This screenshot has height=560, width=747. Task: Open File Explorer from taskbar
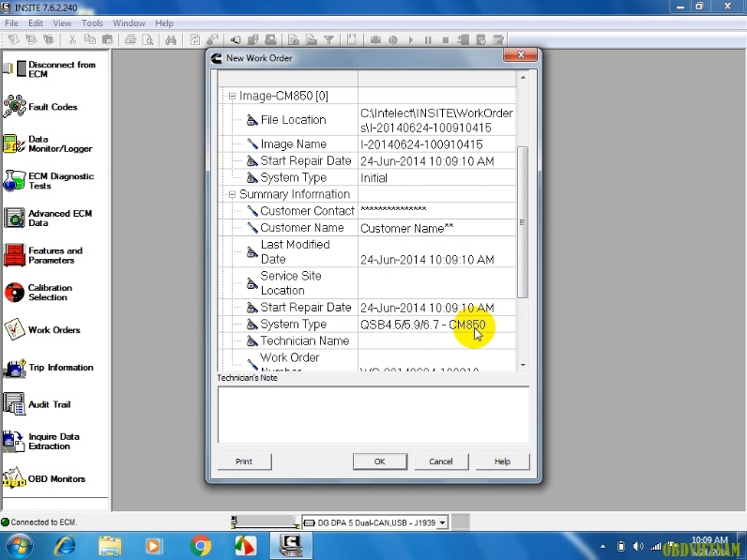(110, 546)
